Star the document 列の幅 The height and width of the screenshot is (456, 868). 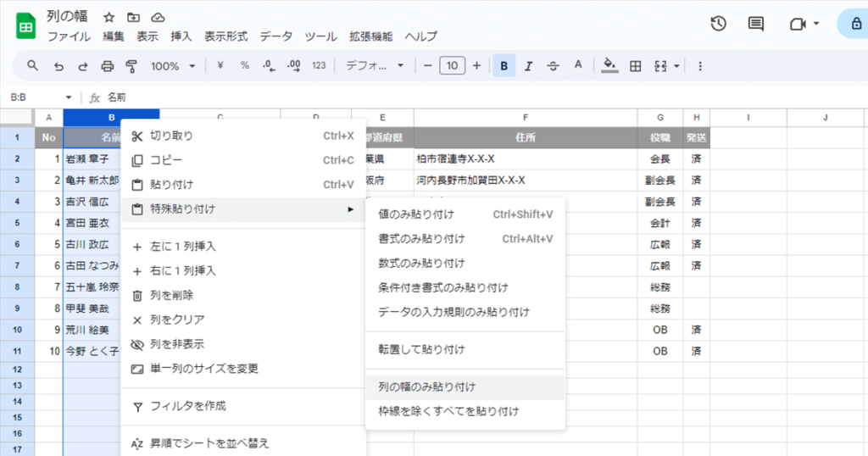pyautogui.click(x=109, y=17)
